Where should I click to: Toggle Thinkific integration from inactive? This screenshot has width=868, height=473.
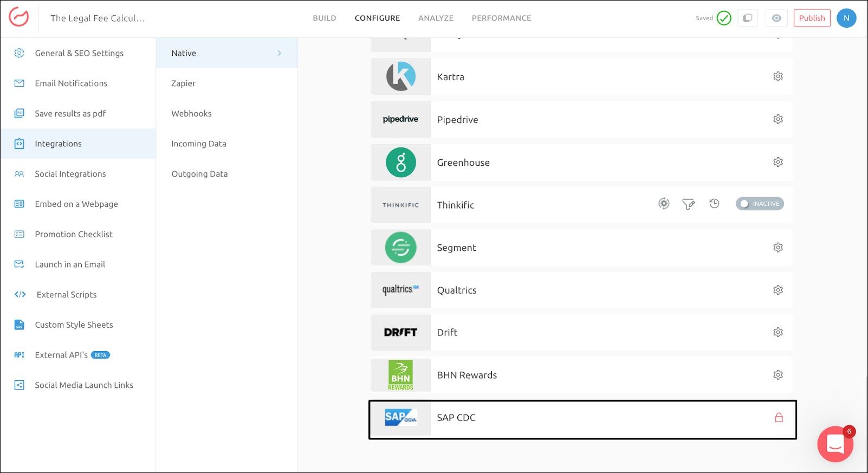click(759, 204)
